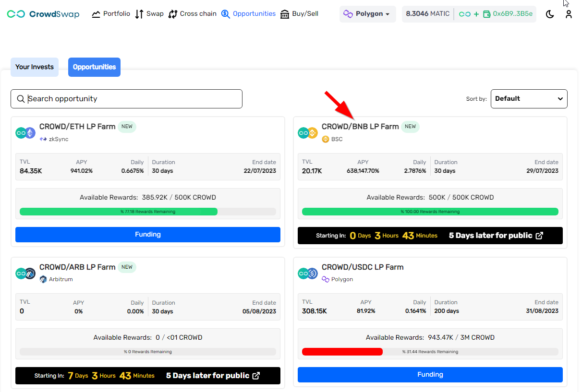Click the Opportunities magnifier icon
Screen dimensions: 582x392
[x=225, y=13]
